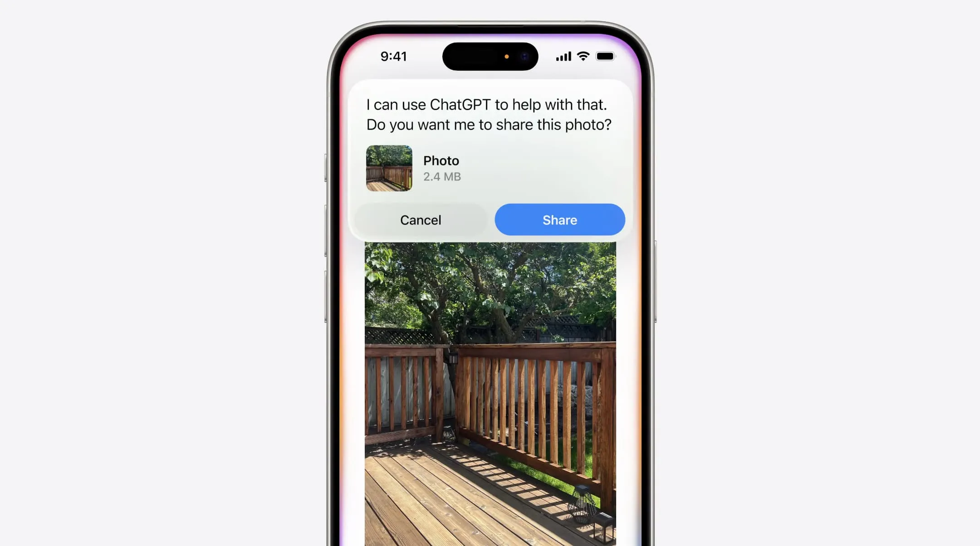This screenshot has height=546, width=980.
Task: Tap the Photo file attachment icon
Action: 389,168
